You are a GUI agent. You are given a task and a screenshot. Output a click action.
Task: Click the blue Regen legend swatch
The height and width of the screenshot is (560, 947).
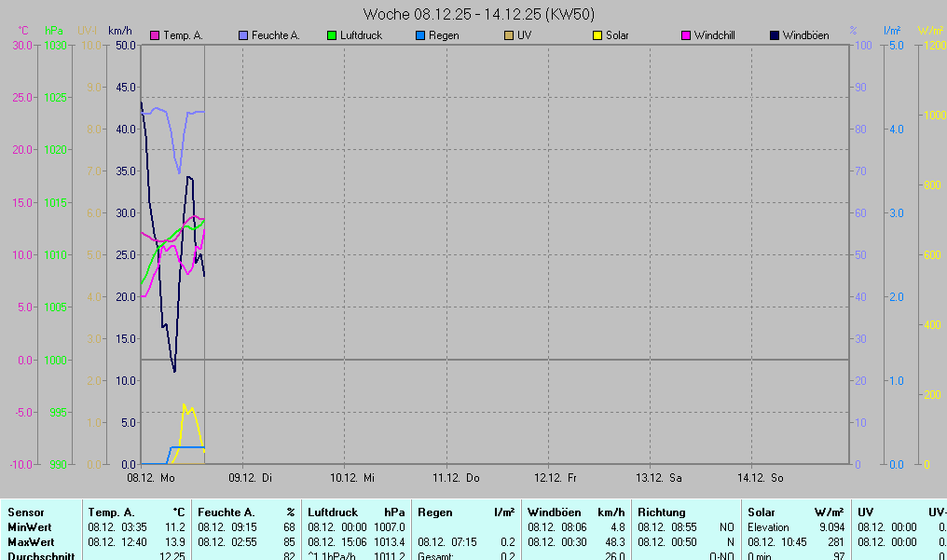click(x=420, y=35)
